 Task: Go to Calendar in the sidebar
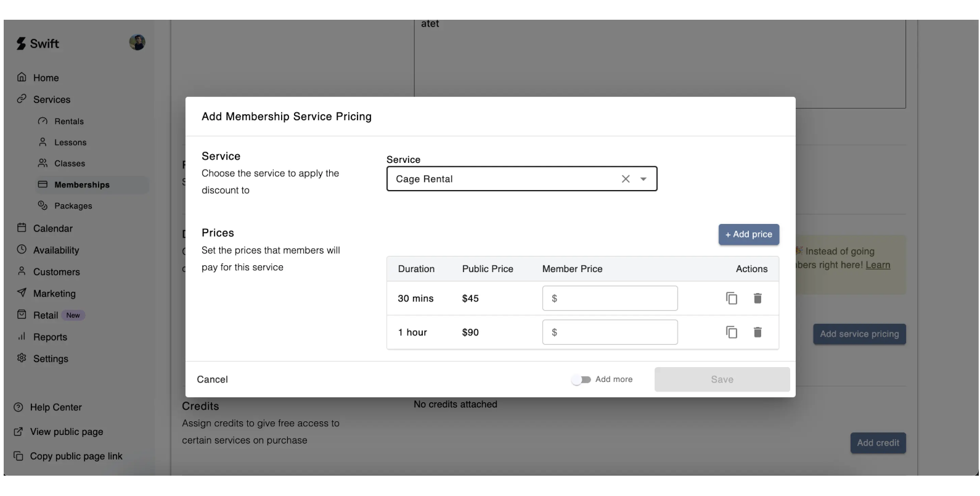53,228
